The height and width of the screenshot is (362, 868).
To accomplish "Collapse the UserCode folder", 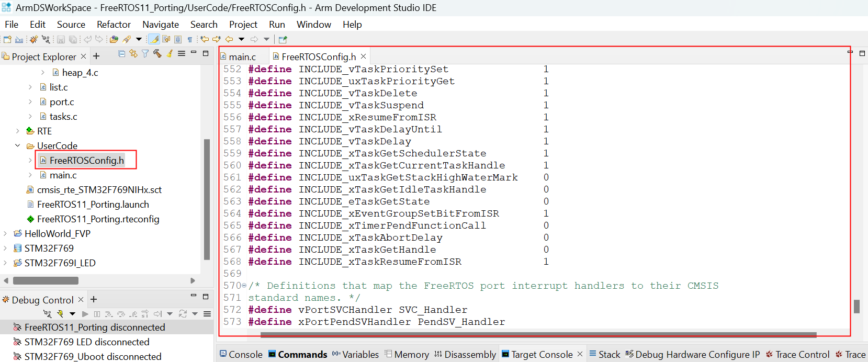I will point(18,146).
